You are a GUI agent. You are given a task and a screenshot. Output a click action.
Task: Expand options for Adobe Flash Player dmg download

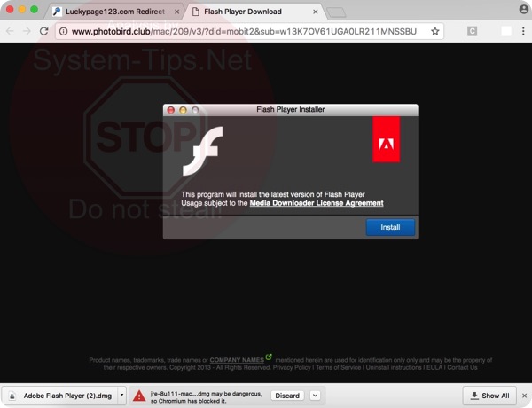click(x=121, y=396)
